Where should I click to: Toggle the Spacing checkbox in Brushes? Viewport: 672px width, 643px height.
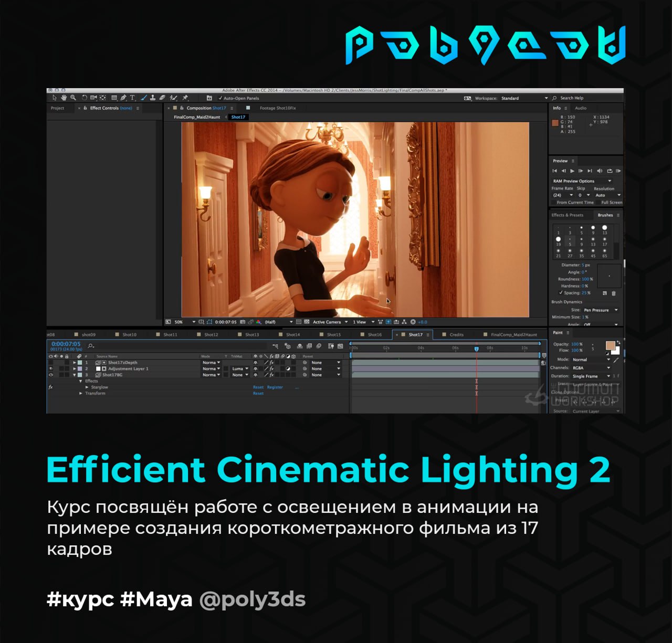[561, 292]
